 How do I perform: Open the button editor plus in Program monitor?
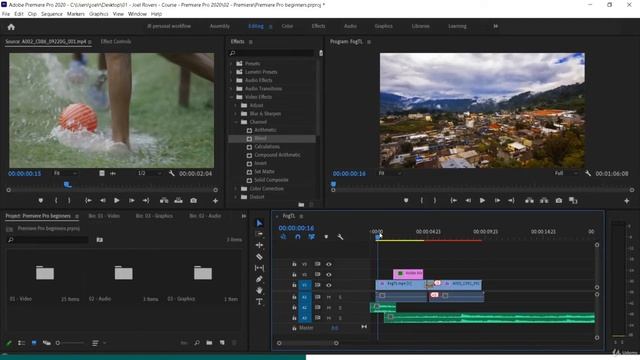click(627, 201)
